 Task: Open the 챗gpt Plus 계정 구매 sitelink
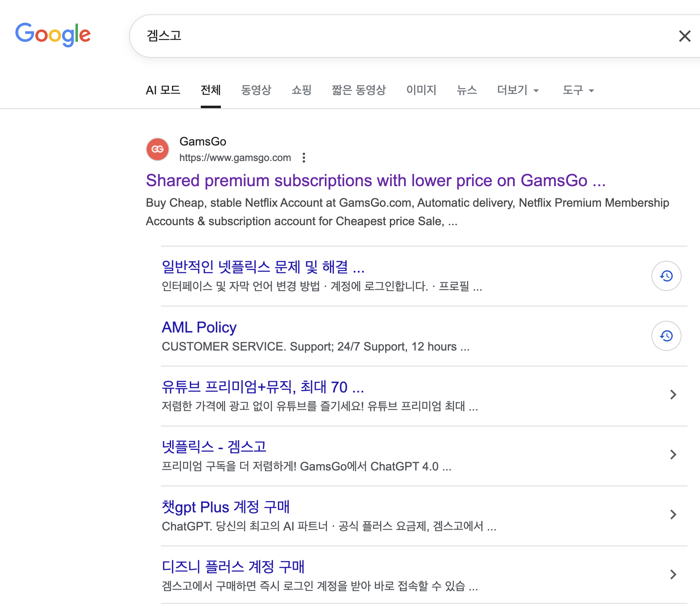click(226, 507)
